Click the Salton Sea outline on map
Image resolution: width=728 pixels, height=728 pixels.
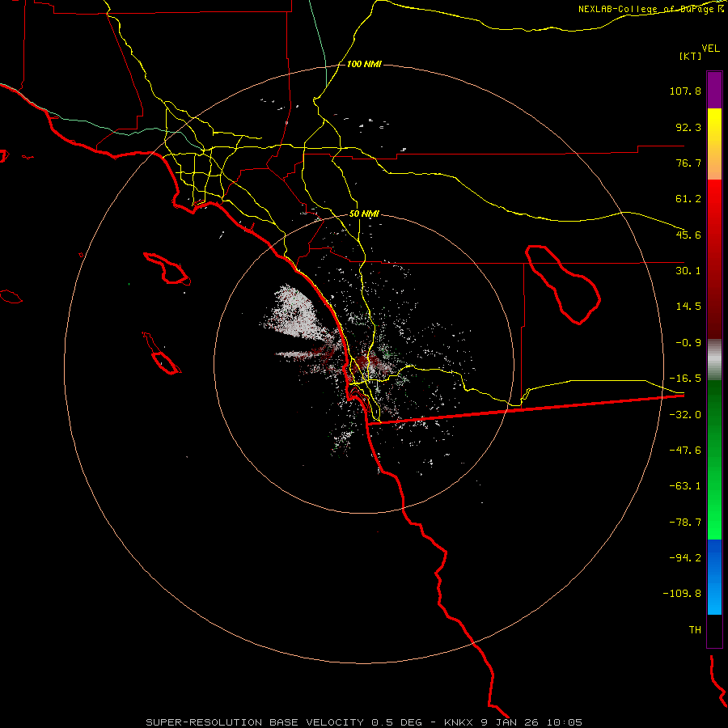click(563, 285)
